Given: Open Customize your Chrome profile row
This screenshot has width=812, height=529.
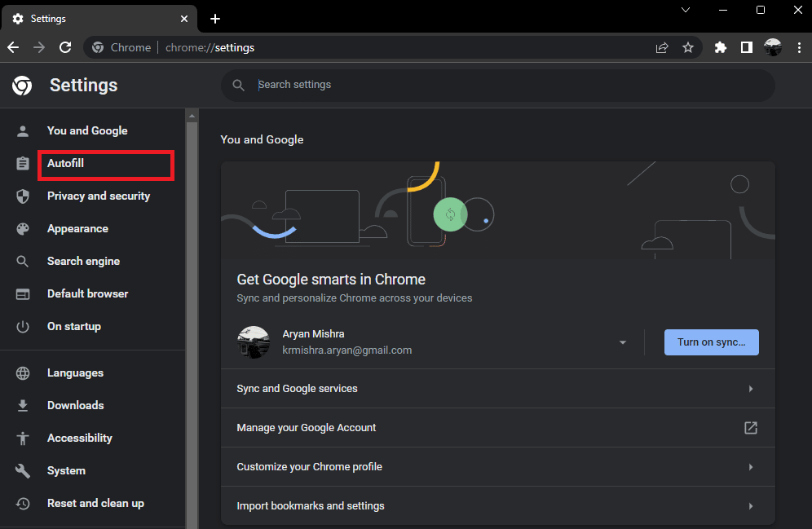Looking at the screenshot, I should pos(497,467).
